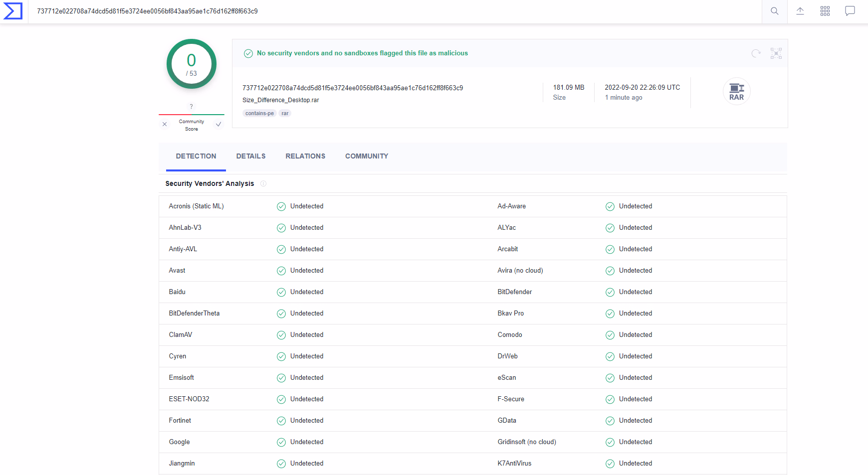Click the check icon for ALYac result

coord(610,228)
